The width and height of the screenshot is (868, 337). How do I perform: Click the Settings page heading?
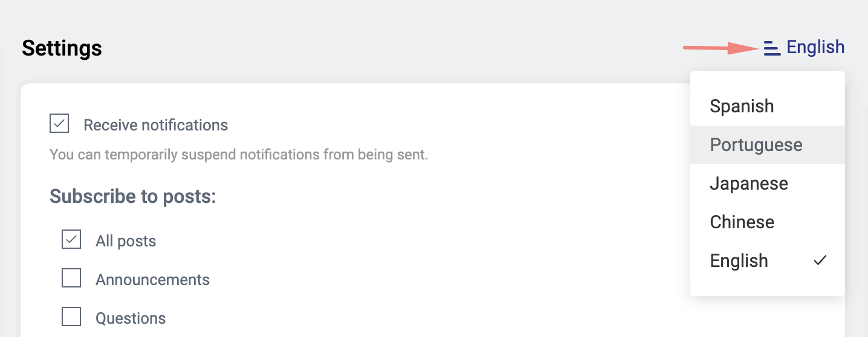pos(62,48)
